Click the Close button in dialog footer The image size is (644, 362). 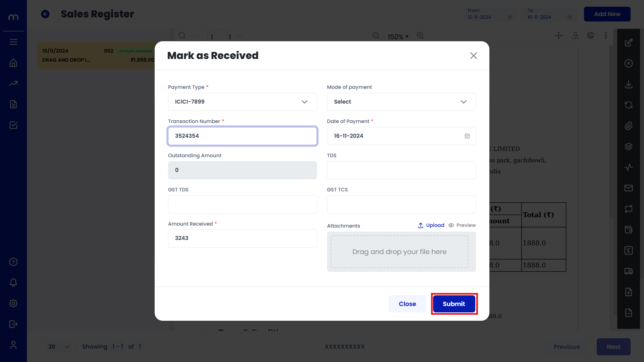(407, 304)
